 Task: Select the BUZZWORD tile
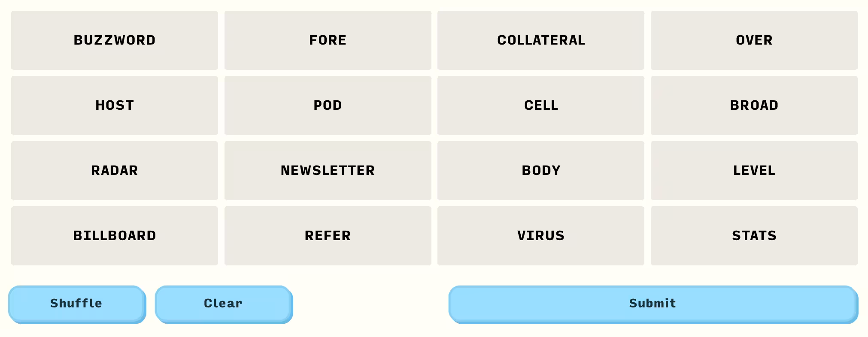point(115,40)
